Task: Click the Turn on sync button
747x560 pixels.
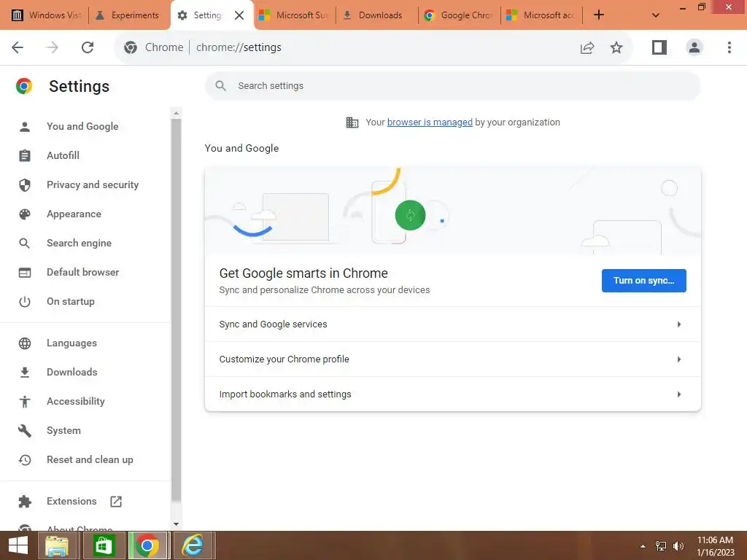Action: point(643,281)
